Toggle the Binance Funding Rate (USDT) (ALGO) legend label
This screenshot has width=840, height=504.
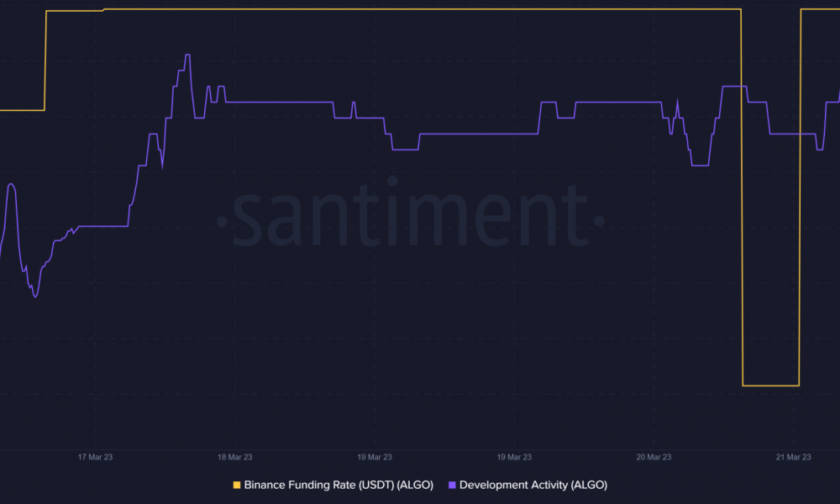tap(339, 486)
